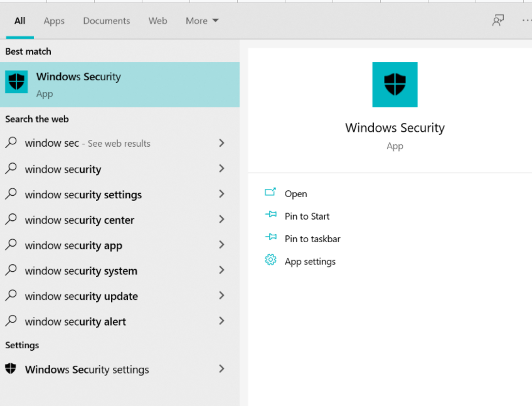Click the Open icon in the preview pane
The width and height of the screenshot is (532, 406).
click(270, 193)
